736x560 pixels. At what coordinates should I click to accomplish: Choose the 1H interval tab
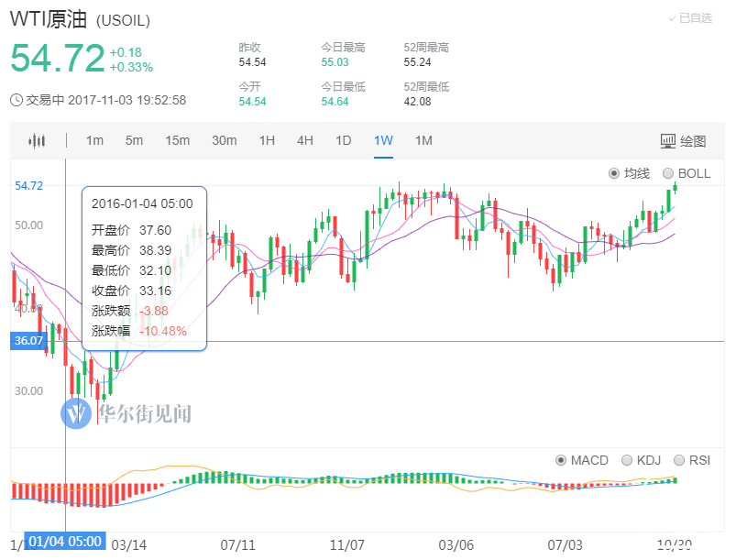click(267, 140)
